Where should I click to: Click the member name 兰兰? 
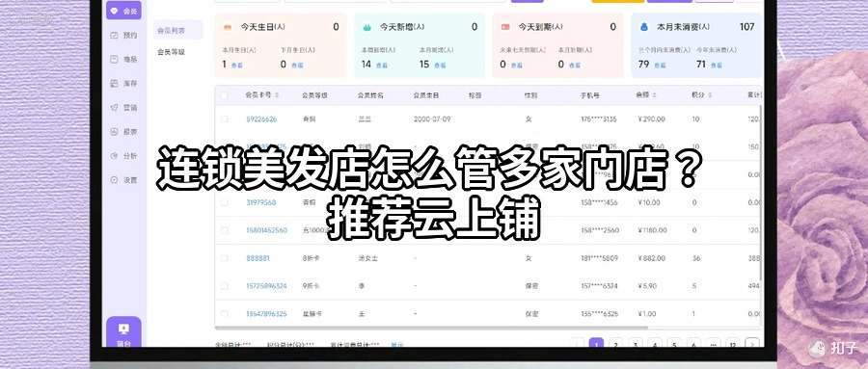(x=365, y=119)
